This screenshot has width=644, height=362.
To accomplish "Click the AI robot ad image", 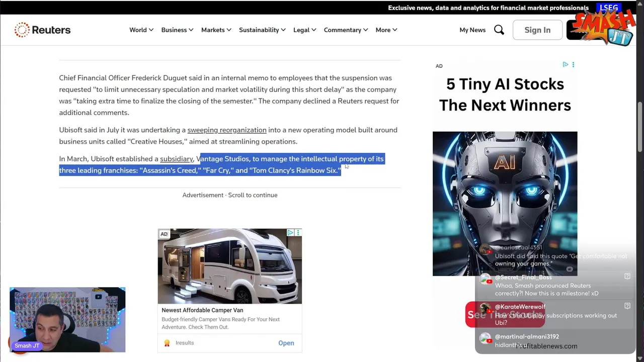I will pos(505,204).
